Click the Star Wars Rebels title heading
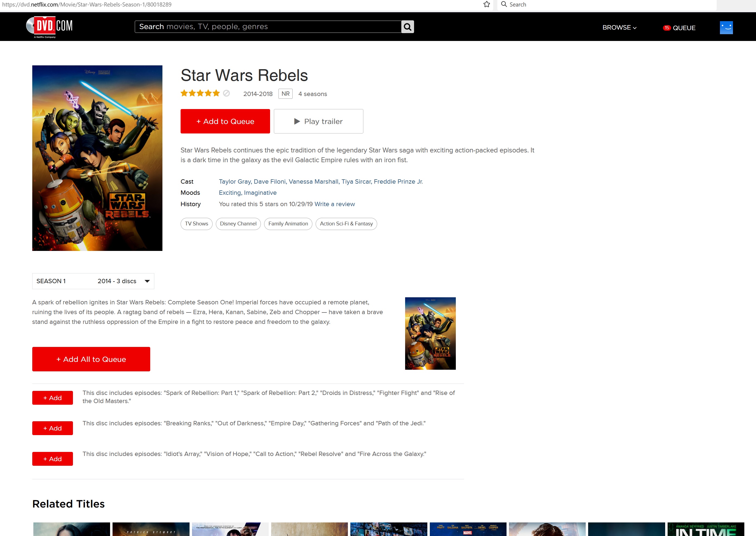The image size is (756, 536). click(x=244, y=75)
